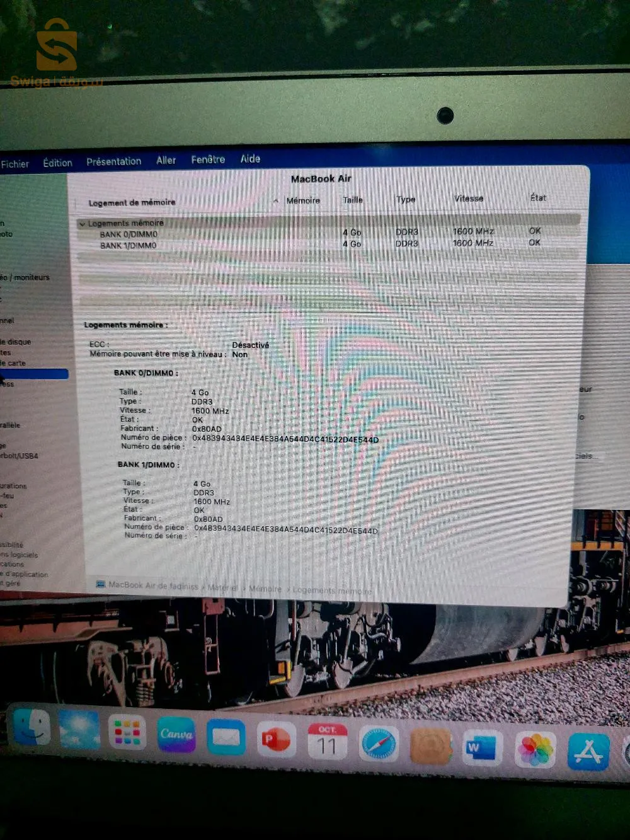Click Matériel in the path bar
Screen dimensions: 630x840
tap(222, 587)
